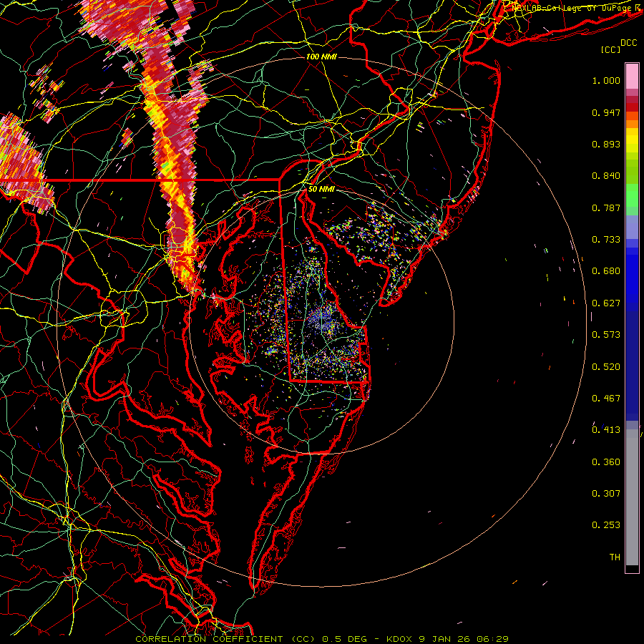Pick the pink swatch at top of color bar

click(632, 76)
